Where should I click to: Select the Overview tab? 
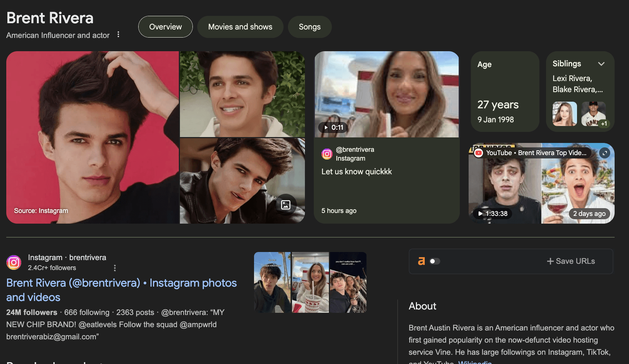[166, 27]
